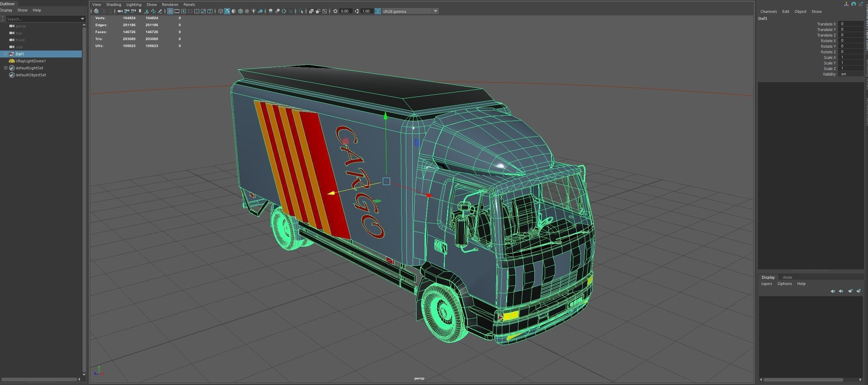Viewport: 868px width, 385px height.
Task: Open the Layer Editor Options menu
Action: click(x=784, y=284)
